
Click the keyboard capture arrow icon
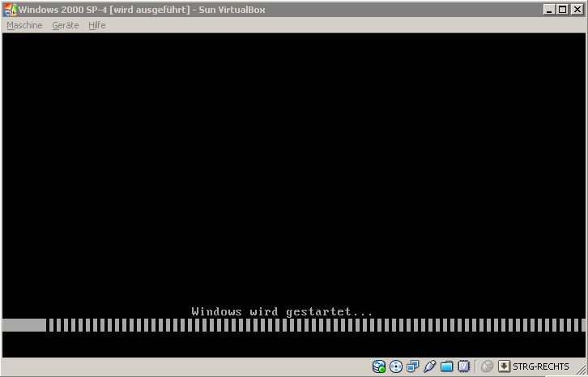(504, 366)
